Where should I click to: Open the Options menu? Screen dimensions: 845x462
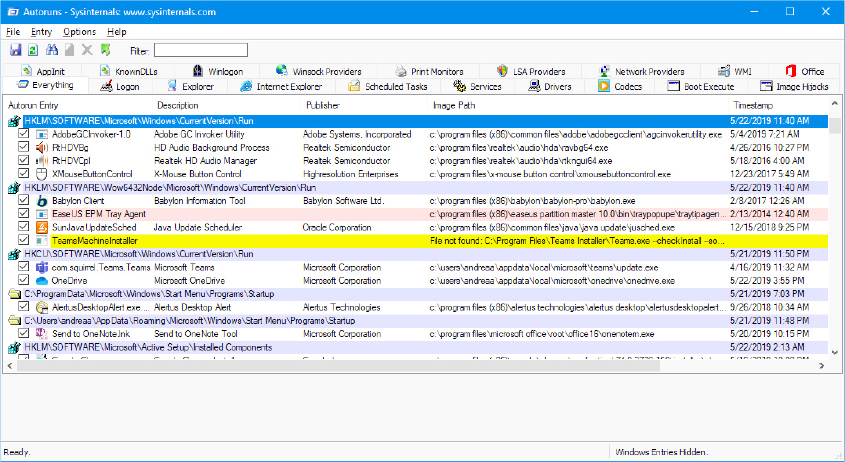(x=79, y=32)
